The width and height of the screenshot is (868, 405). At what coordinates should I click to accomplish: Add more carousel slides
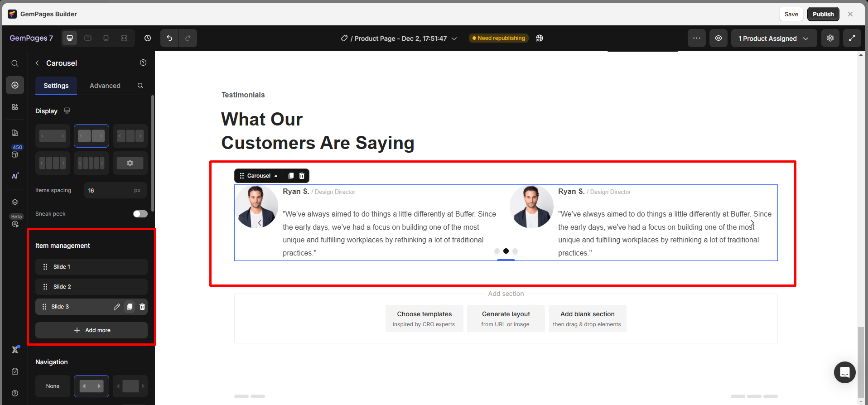92,330
